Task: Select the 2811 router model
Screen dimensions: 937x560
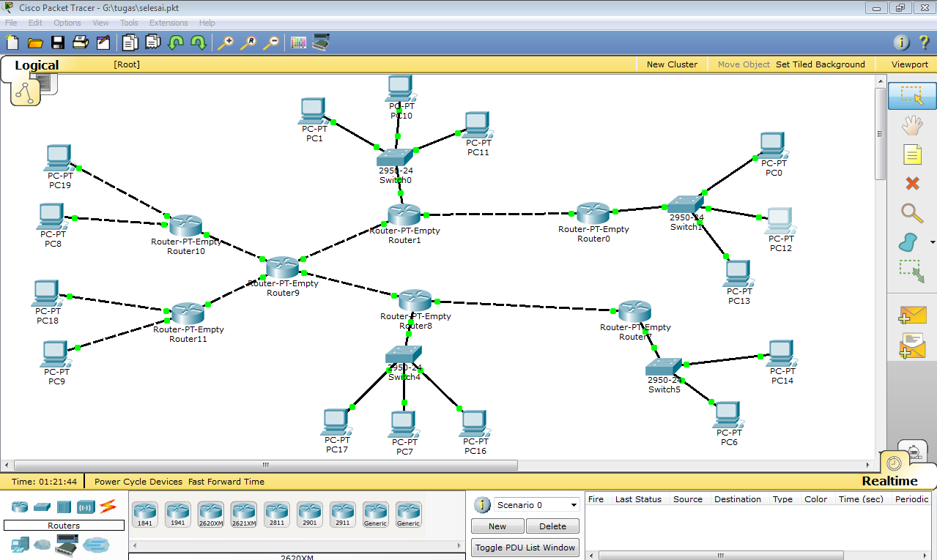Action: pos(276,514)
